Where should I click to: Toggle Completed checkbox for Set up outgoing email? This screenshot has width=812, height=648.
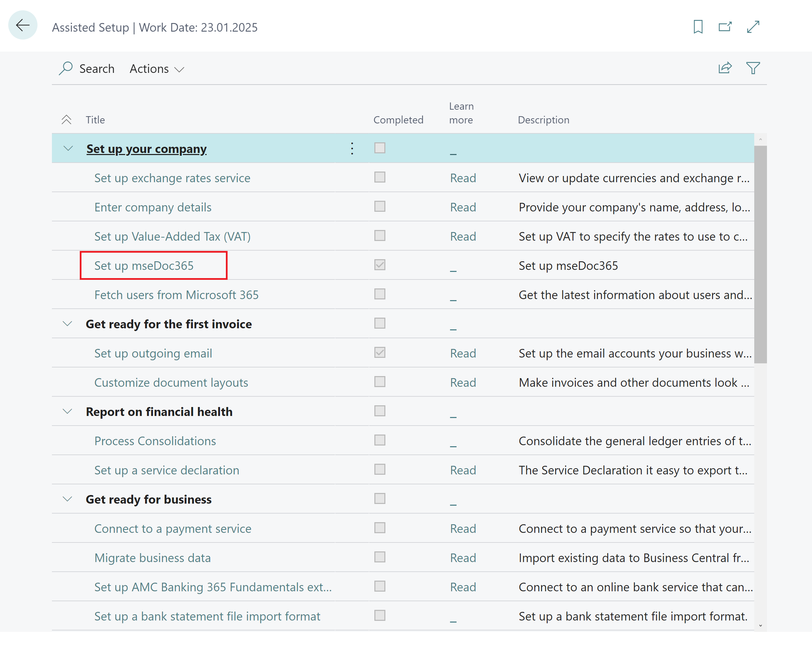pyautogui.click(x=380, y=352)
